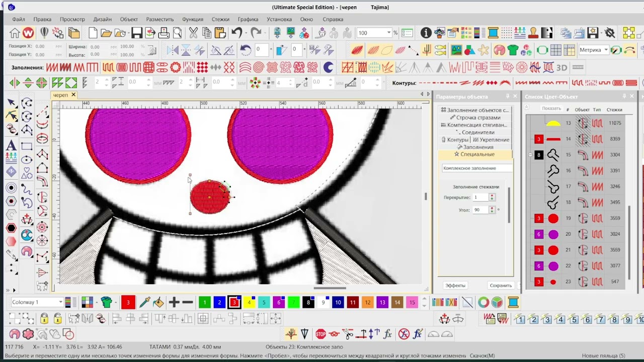Click the show grid icon

coord(556,50)
